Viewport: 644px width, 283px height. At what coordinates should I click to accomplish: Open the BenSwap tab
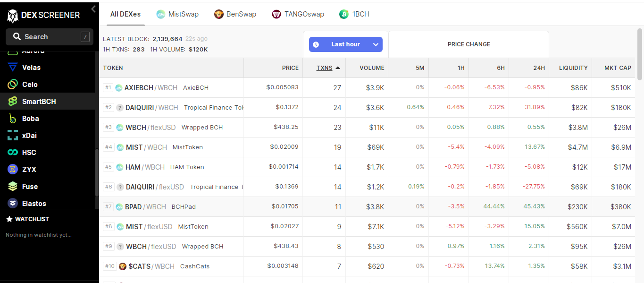point(235,14)
